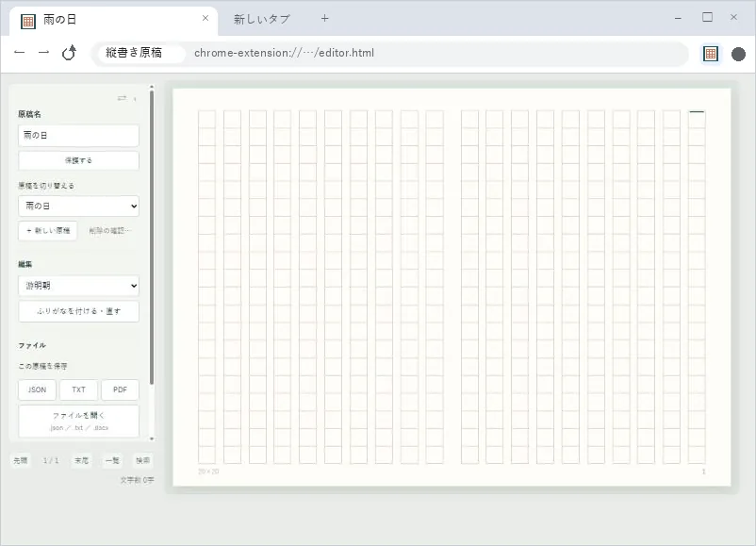Open the dark profile avatar circle
The width and height of the screenshot is (756, 546).
738,54
